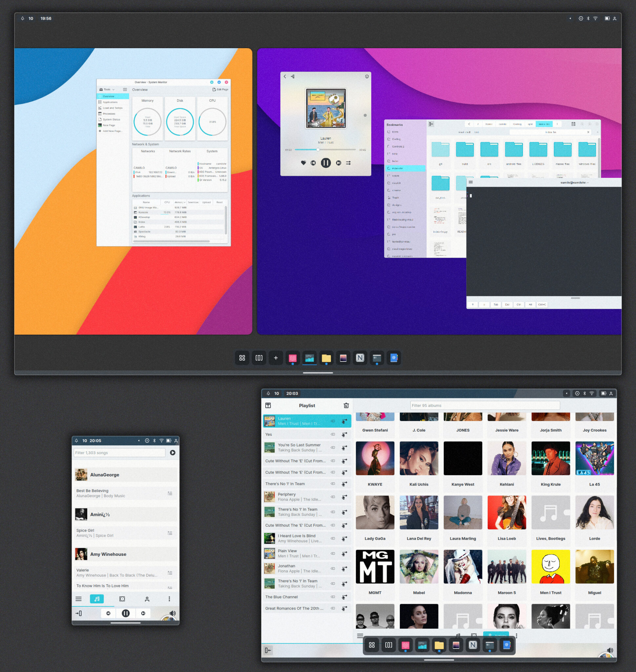The image size is (636, 672).
Task: Click play-all button beside songs filter
Action: pos(173,452)
